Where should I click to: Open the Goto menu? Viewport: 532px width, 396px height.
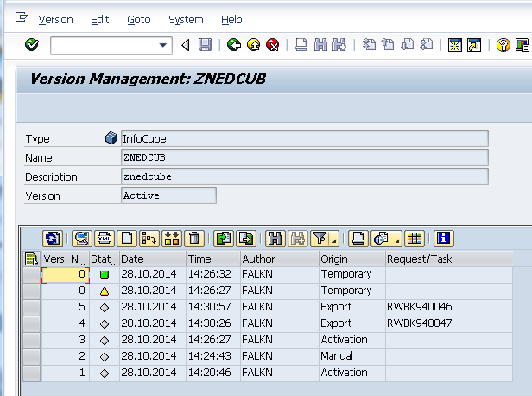pyautogui.click(x=138, y=19)
